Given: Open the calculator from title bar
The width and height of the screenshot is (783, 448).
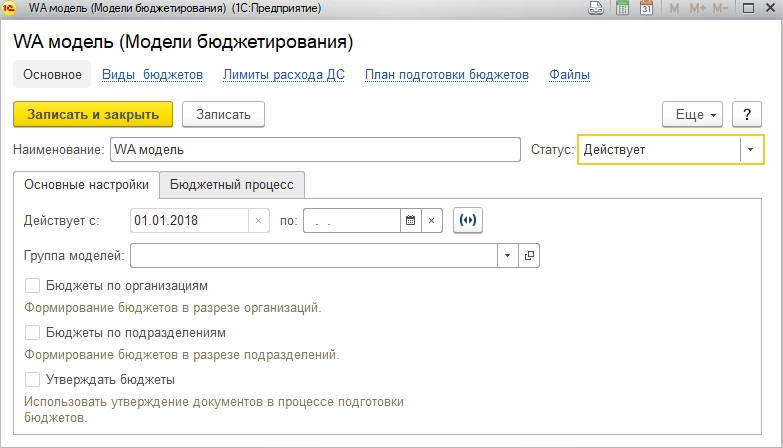Looking at the screenshot, I should pyautogui.click(x=622, y=9).
